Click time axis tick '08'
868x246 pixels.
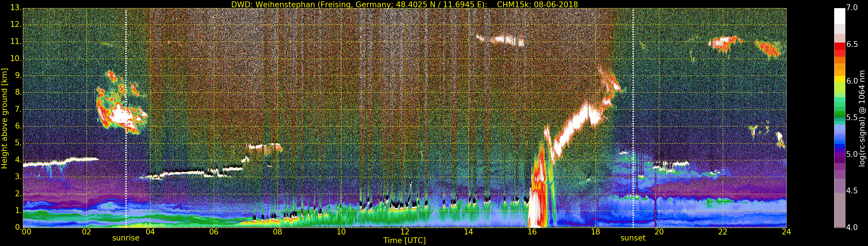click(x=277, y=232)
